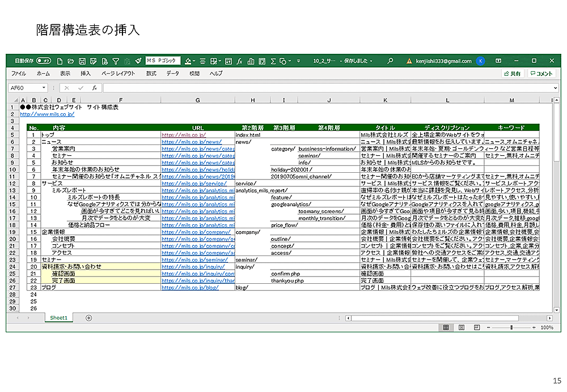Click the new blank file icon
Image resolution: width=567 pixels, height=392 pixels.
coord(60,61)
